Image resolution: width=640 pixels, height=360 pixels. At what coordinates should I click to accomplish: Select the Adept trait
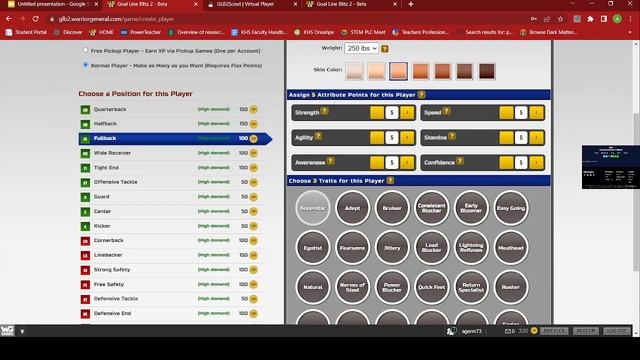click(x=352, y=208)
